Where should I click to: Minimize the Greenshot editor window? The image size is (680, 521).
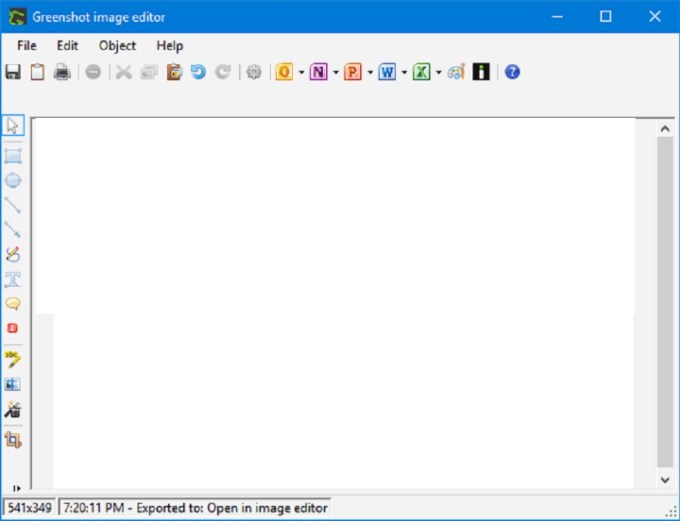(557, 16)
